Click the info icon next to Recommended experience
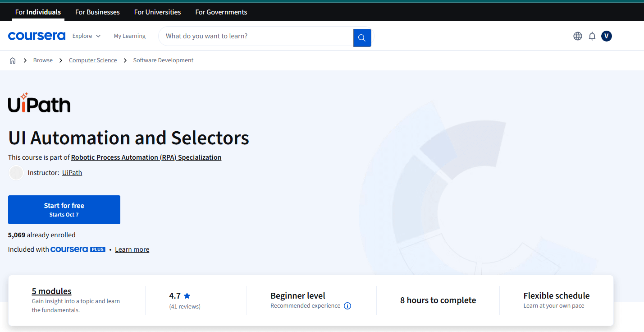The height and width of the screenshot is (332, 644). click(x=347, y=306)
